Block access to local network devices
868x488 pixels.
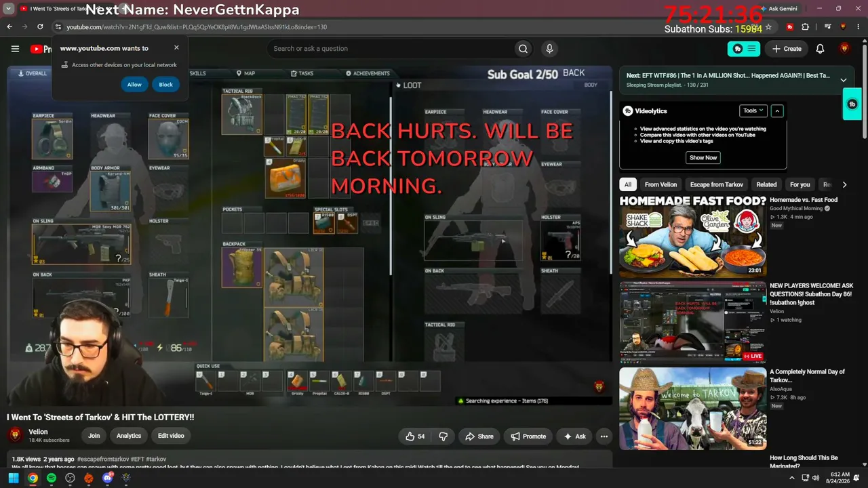[x=166, y=85]
